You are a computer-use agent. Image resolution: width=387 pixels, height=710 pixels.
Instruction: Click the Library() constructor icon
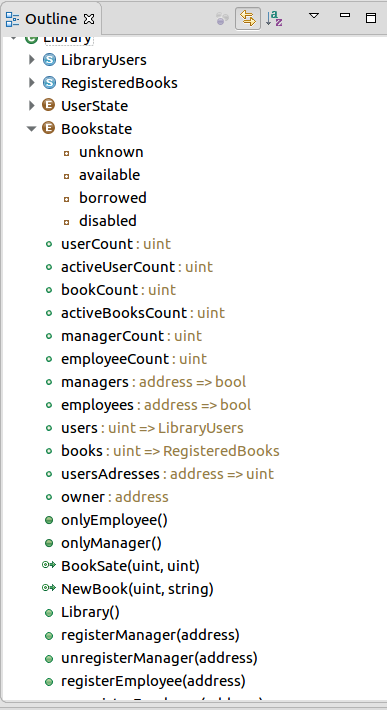[x=49, y=613]
